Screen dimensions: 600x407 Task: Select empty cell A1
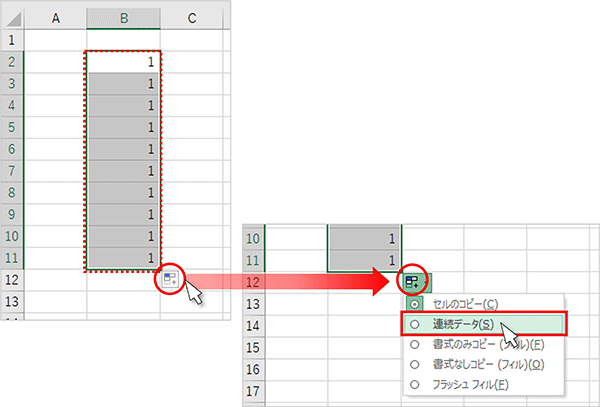pyautogui.click(x=54, y=41)
